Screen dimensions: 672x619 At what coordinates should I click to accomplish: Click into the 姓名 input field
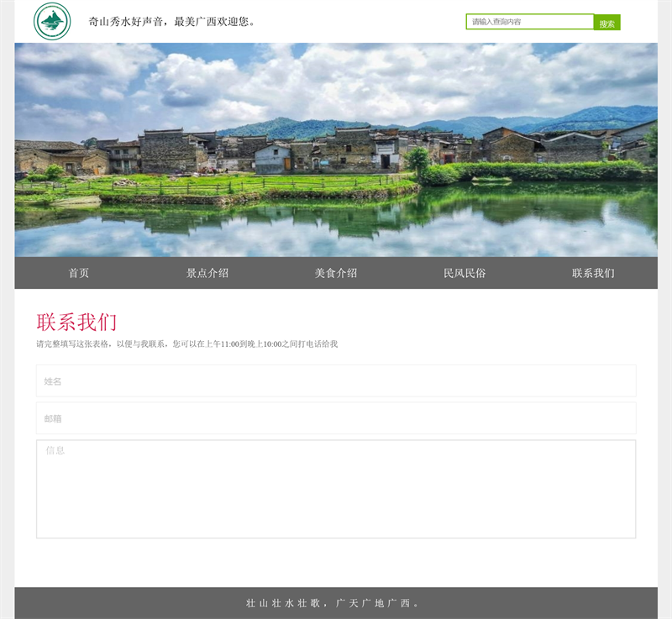336,381
